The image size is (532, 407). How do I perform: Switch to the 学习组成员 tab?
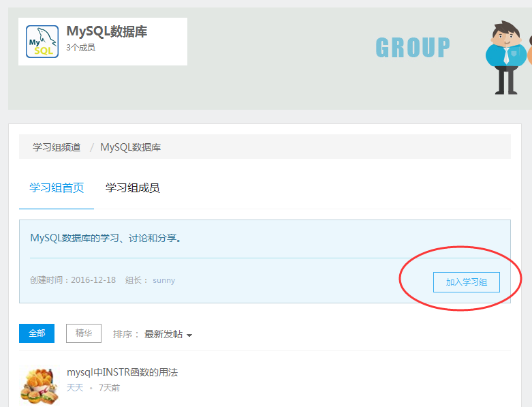pyautogui.click(x=132, y=187)
